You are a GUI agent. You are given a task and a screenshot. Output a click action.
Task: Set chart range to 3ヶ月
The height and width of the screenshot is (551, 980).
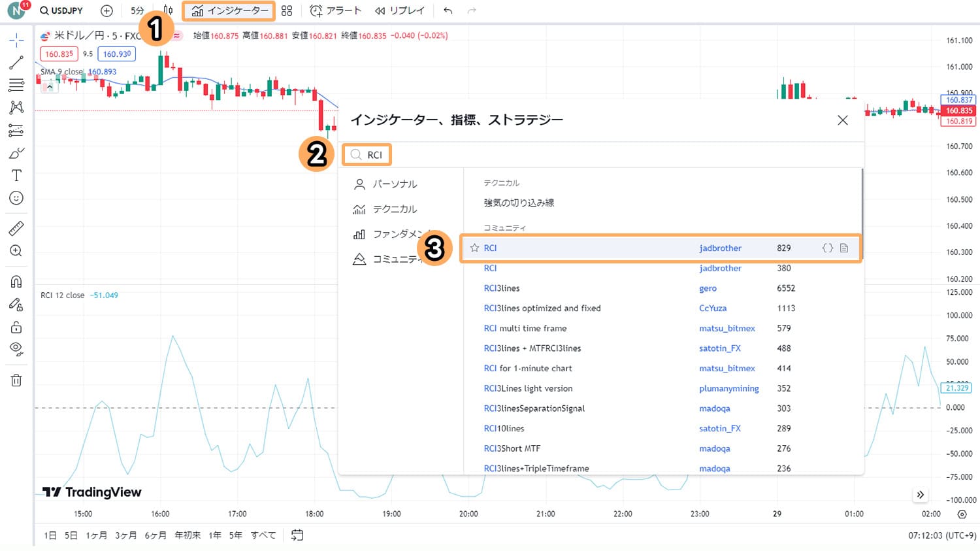point(126,535)
